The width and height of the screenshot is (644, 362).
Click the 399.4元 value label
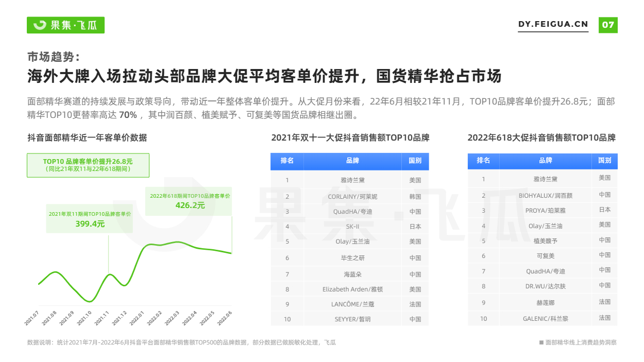coord(90,223)
